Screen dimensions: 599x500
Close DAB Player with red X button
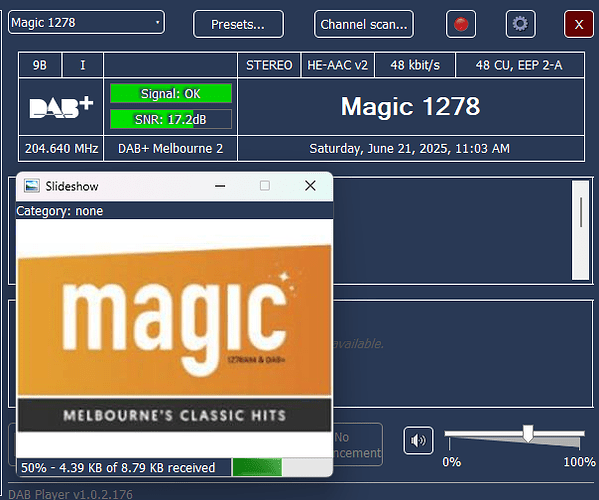(579, 24)
